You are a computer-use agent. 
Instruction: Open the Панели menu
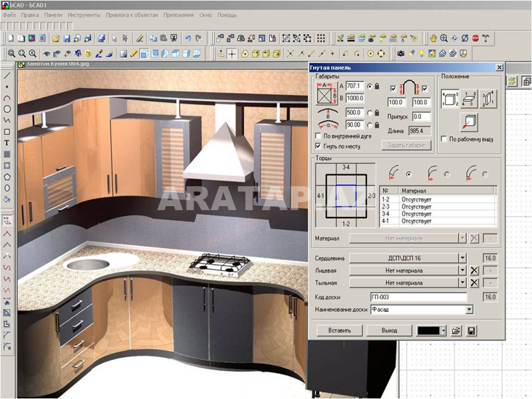click(53, 15)
